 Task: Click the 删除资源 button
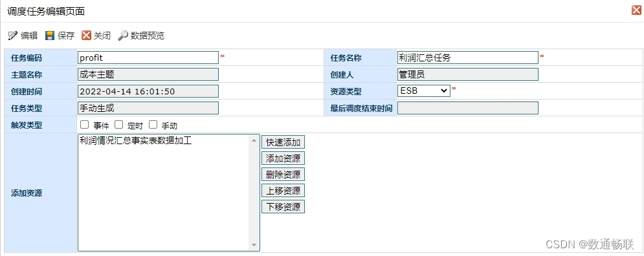coord(283,175)
